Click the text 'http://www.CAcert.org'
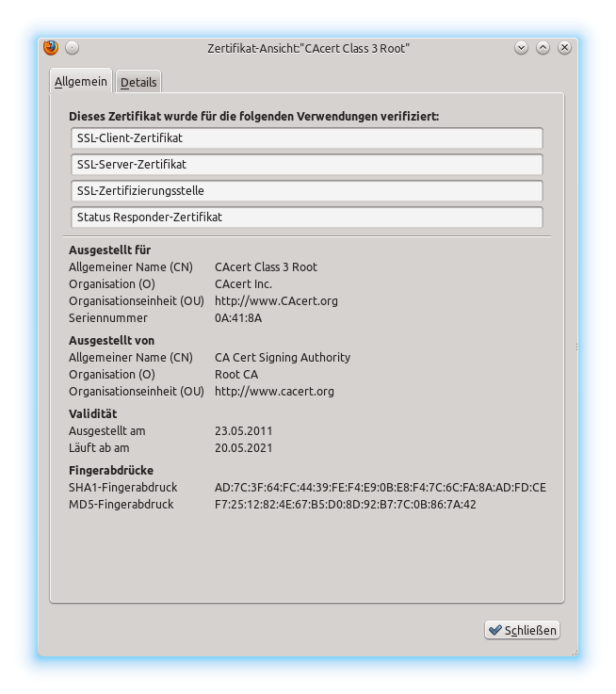Viewport: 616px width, 694px height. point(276,301)
